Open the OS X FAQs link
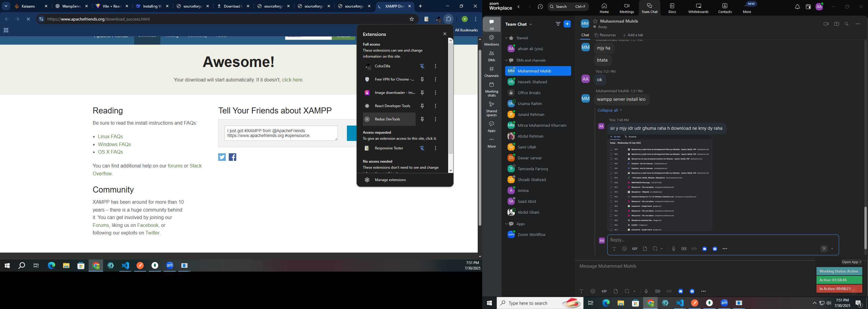 pyautogui.click(x=111, y=152)
